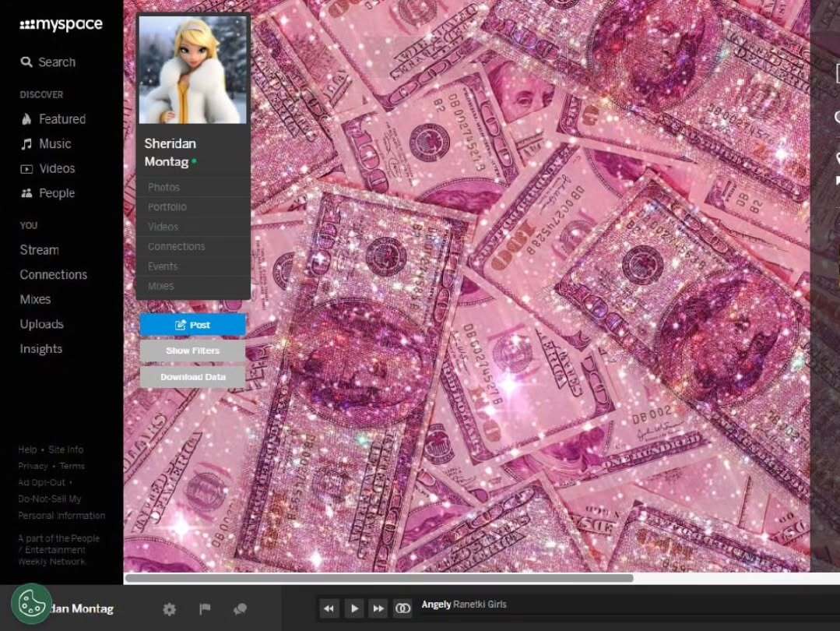Viewport: 840px width, 631px height.
Task: Play the current track
Action: pyautogui.click(x=354, y=608)
